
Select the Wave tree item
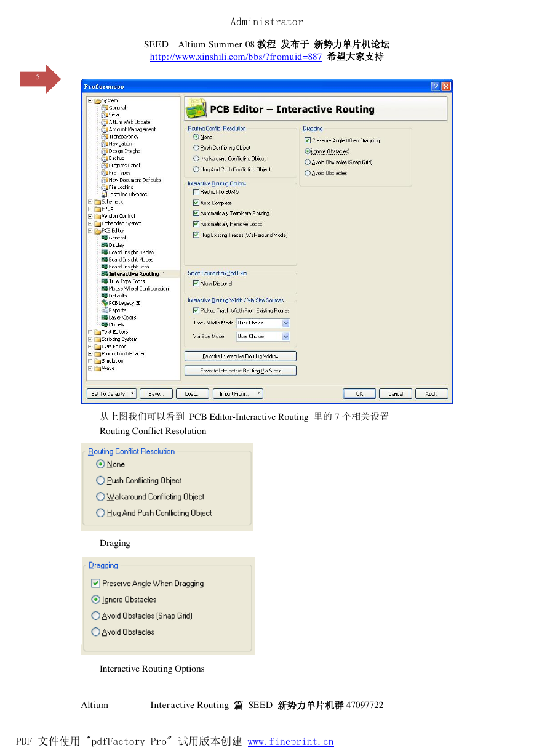(x=108, y=368)
